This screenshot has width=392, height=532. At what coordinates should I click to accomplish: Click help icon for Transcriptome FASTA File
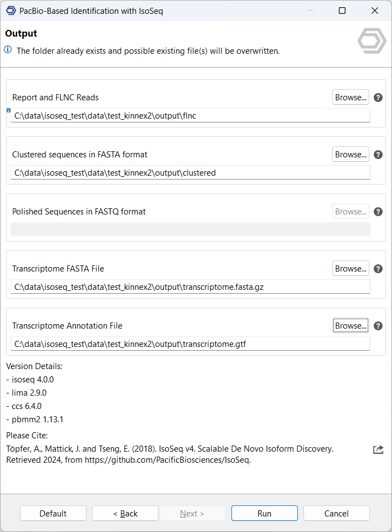click(x=378, y=269)
